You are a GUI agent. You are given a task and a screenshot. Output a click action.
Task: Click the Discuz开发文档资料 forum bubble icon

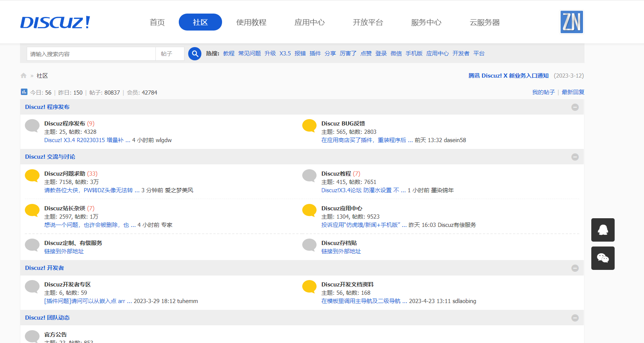309,286
